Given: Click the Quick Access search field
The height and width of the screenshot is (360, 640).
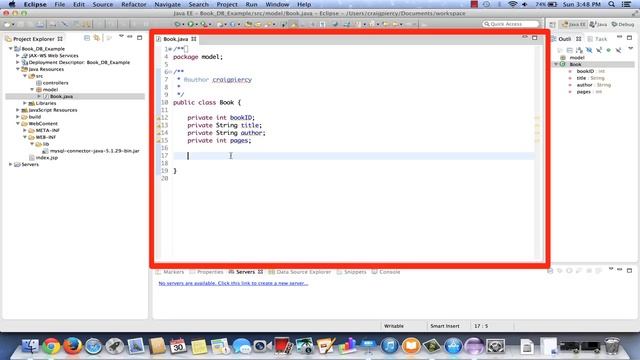Looking at the screenshot, I should click(x=511, y=24).
